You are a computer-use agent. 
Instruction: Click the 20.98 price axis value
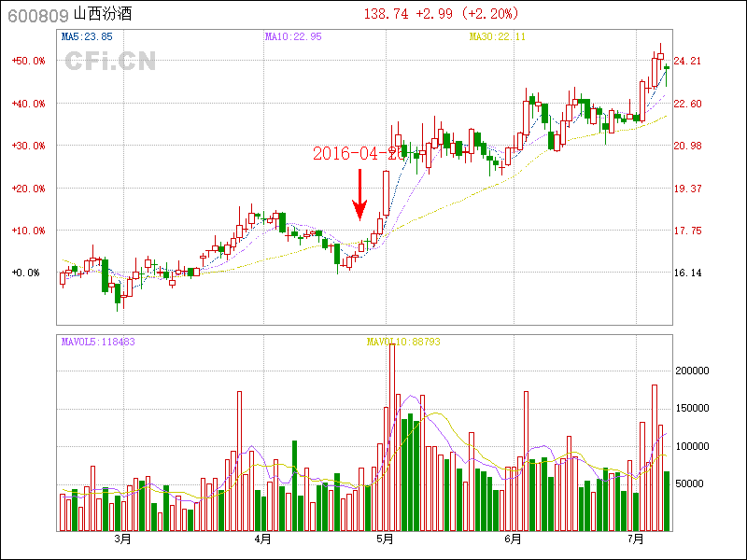[x=687, y=146]
